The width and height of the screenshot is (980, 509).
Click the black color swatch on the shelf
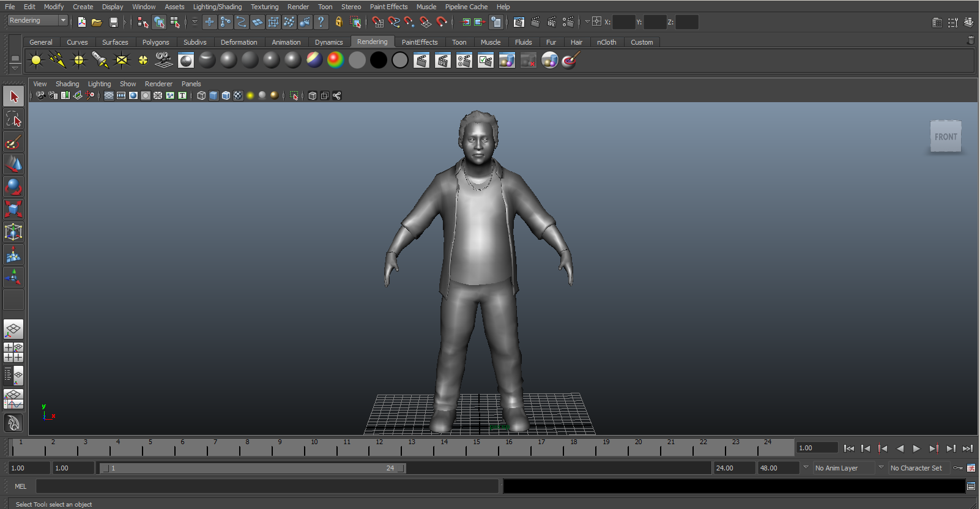click(x=379, y=60)
